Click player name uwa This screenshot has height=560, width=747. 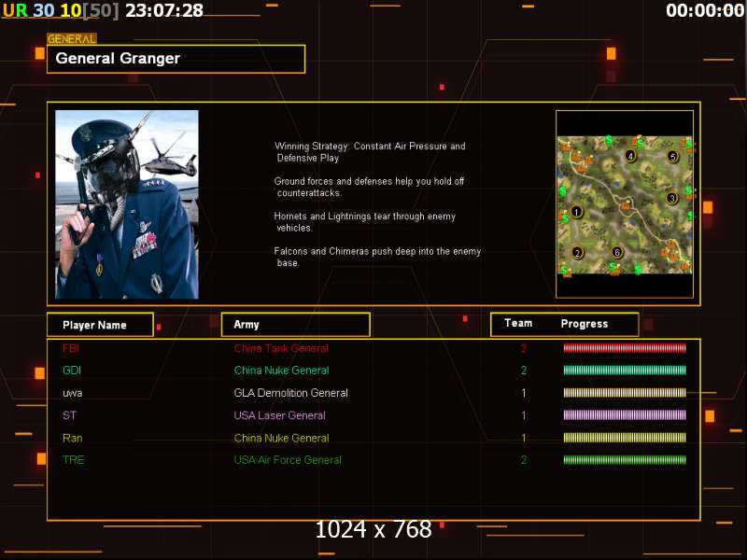point(73,393)
